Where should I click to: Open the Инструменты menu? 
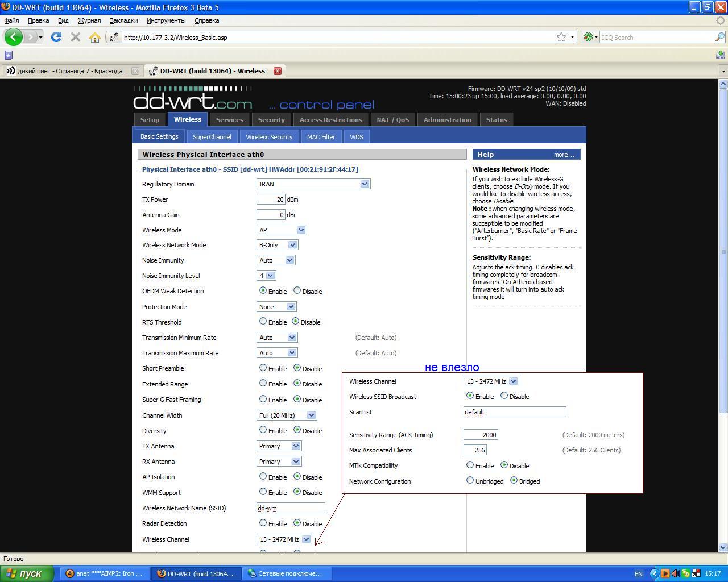click(x=166, y=20)
